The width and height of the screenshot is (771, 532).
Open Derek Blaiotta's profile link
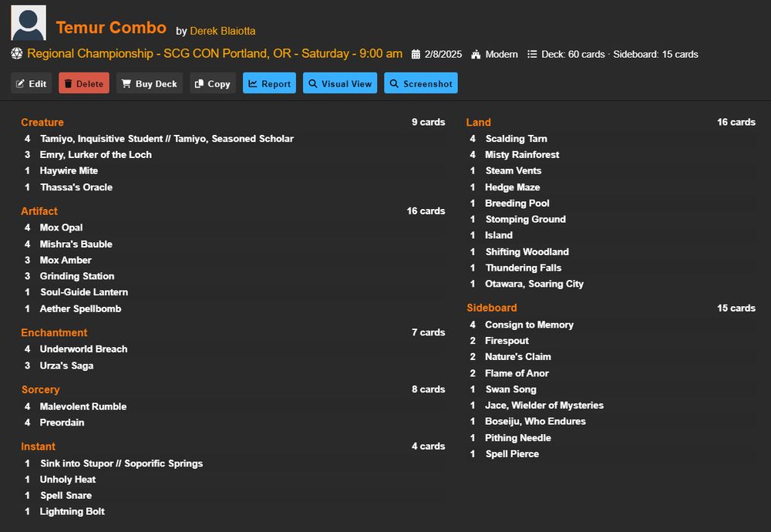pyautogui.click(x=223, y=31)
